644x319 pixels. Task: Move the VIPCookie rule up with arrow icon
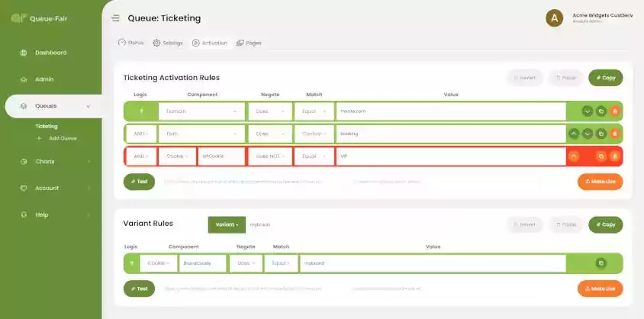[x=573, y=156]
